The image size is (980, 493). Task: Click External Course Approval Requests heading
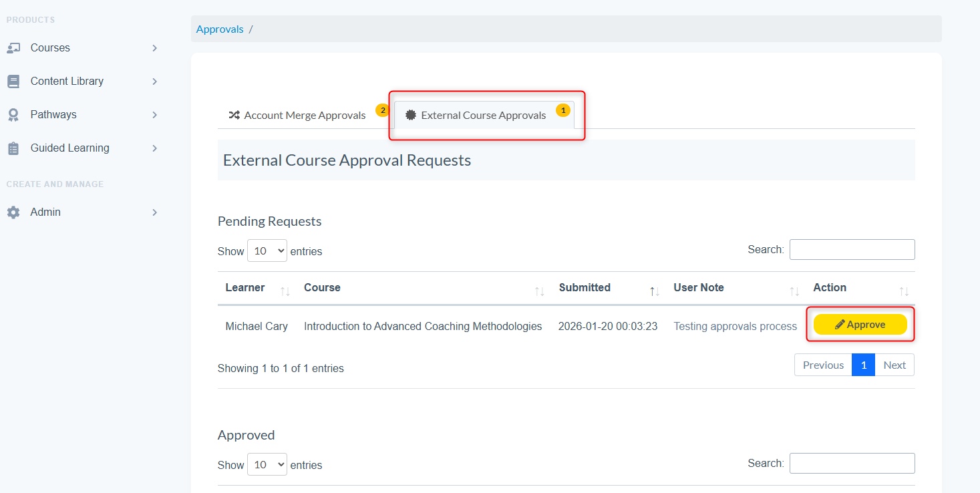347,160
